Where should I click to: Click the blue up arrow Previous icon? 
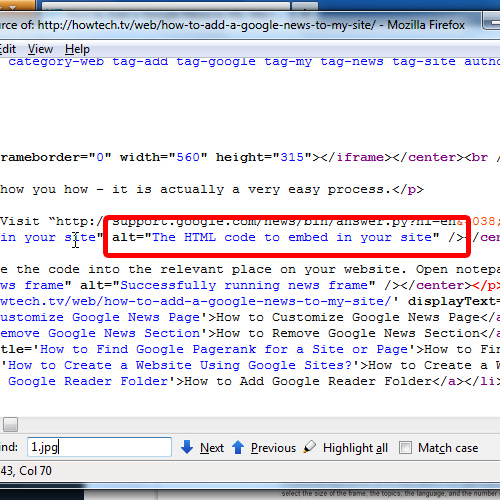[x=238, y=447]
